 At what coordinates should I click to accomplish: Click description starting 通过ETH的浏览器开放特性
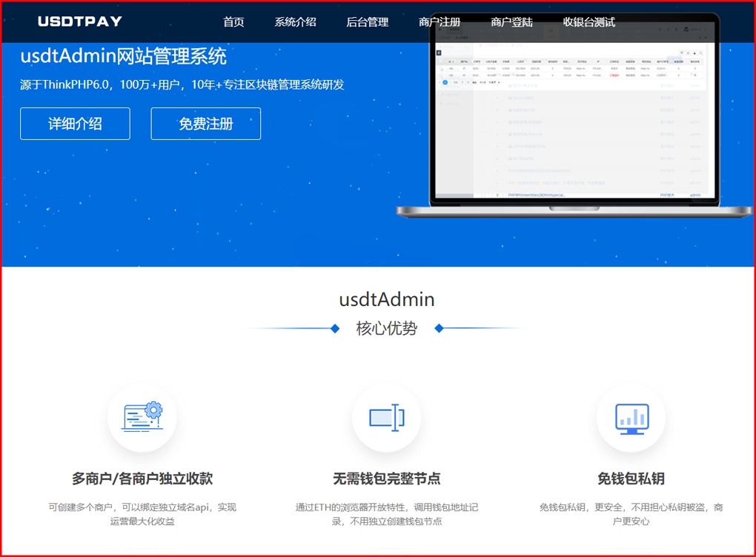[x=387, y=514]
